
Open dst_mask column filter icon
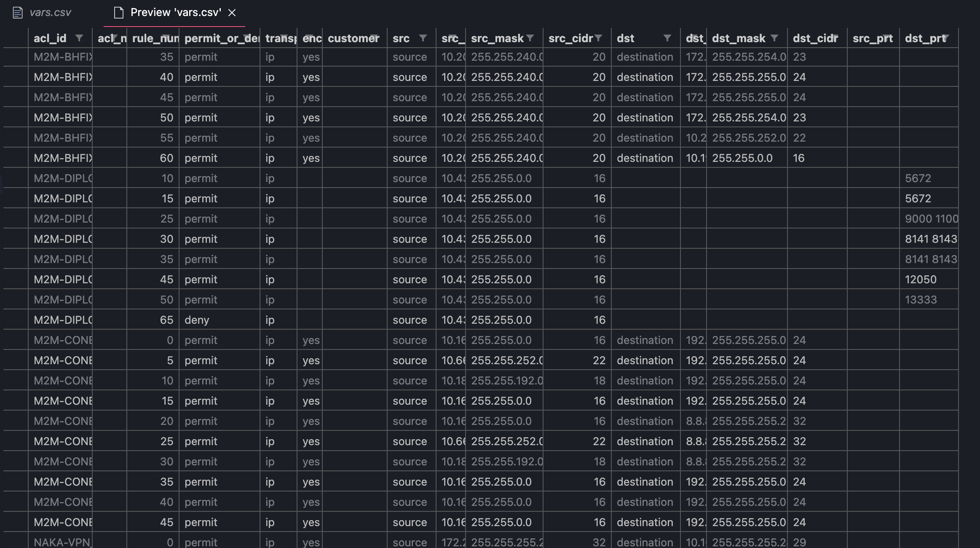[x=774, y=38]
